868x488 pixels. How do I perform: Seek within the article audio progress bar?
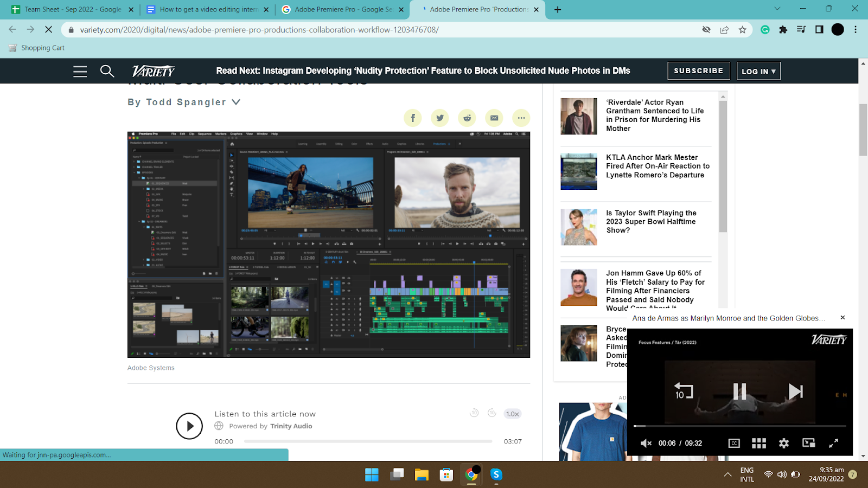(368, 441)
